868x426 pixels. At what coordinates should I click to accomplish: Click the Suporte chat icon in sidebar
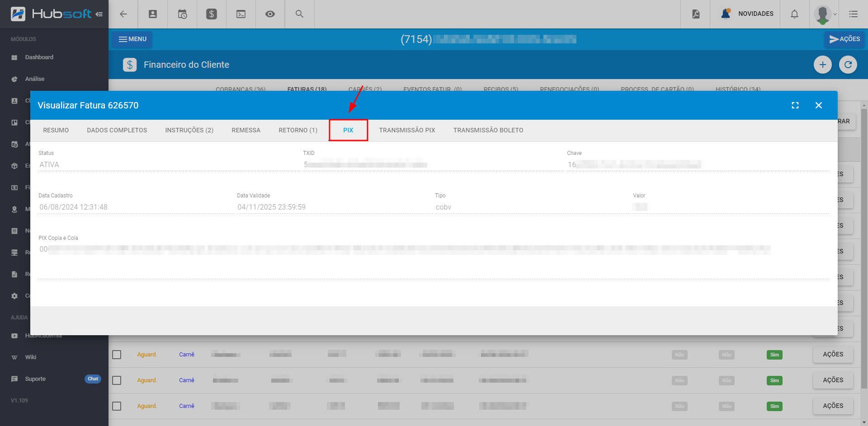[x=14, y=379]
